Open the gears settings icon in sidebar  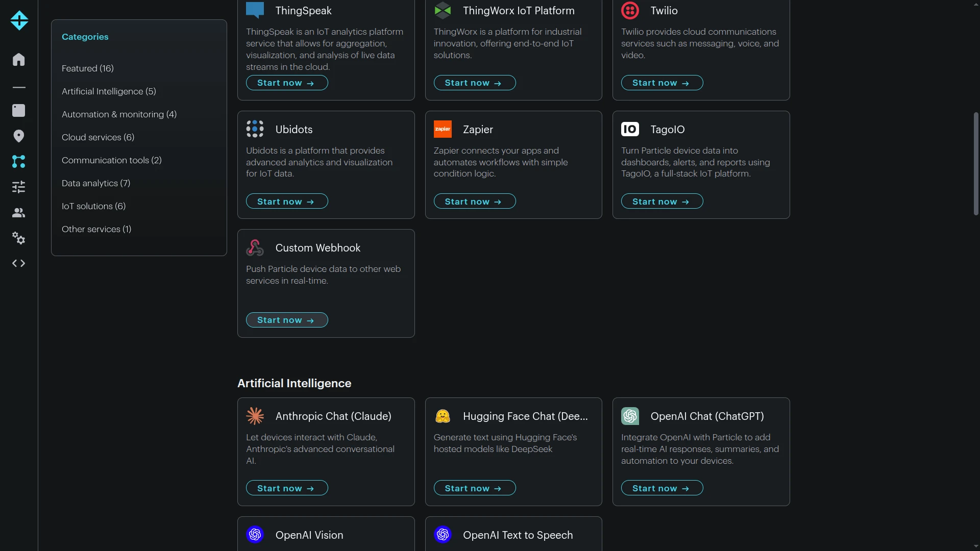click(x=19, y=238)
